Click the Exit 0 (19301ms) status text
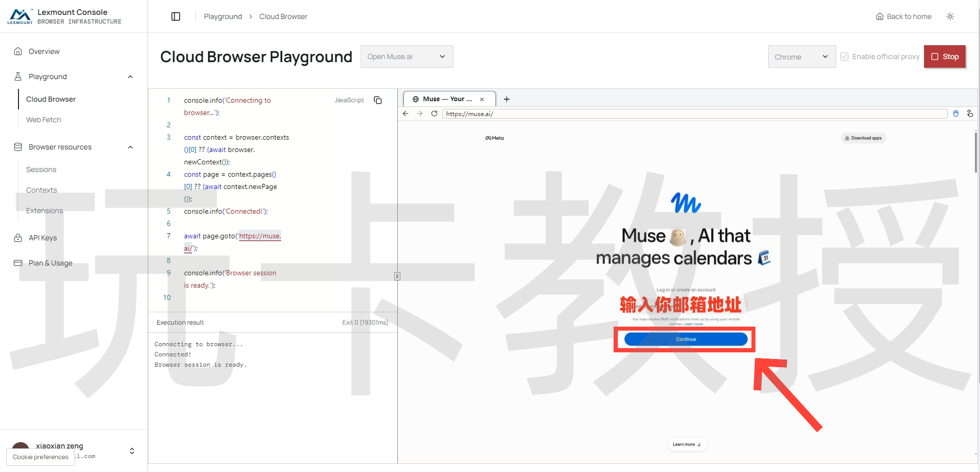Viewport: 980px width, 472px height. [365, 323]
